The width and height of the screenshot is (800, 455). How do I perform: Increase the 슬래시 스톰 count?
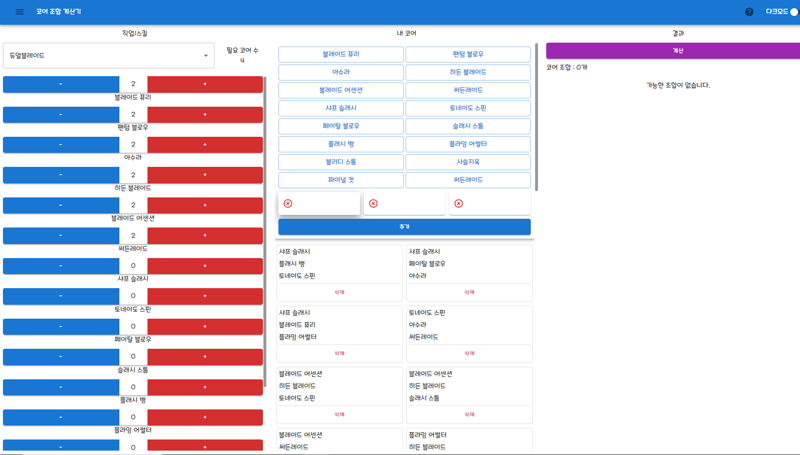tap(205, 357)
